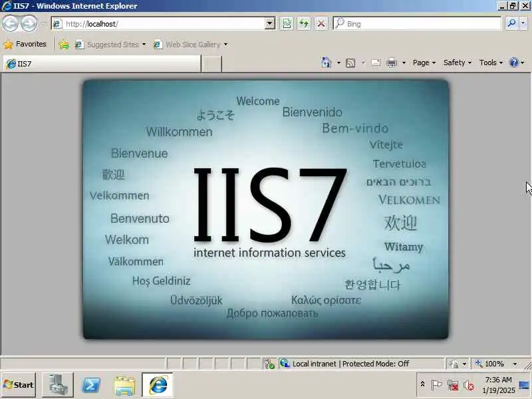Viewport: 532px width, 399px height.
Task: Expand the address bar history dropdown
Action: click(270, 23)
